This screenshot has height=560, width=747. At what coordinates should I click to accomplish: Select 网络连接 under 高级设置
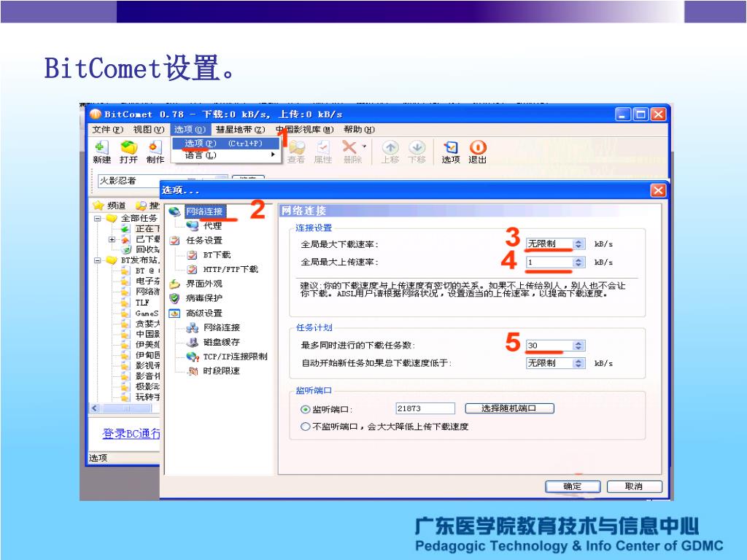(x=222, y=327)
